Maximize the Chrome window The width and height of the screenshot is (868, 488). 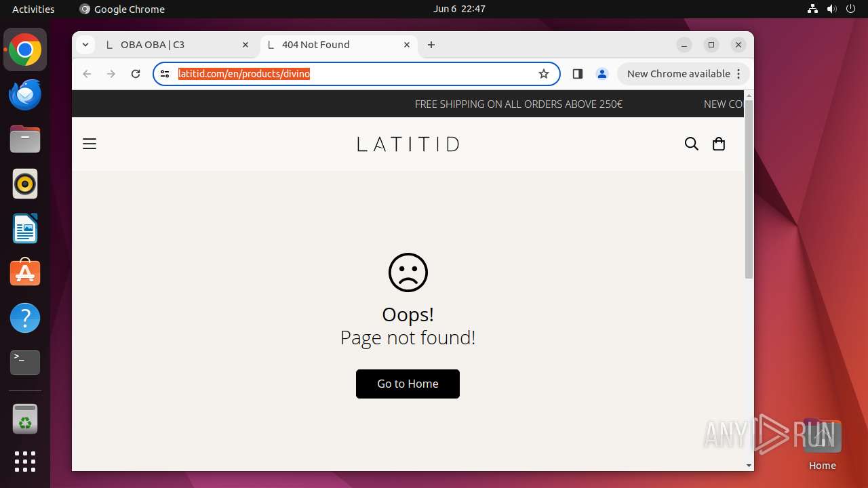pos(711,45)
